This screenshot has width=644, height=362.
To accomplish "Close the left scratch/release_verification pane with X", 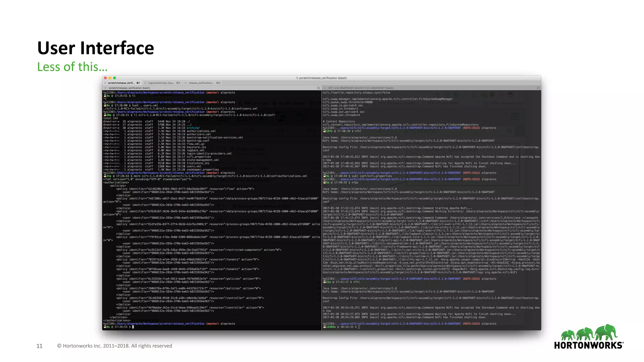I will 105,88.
